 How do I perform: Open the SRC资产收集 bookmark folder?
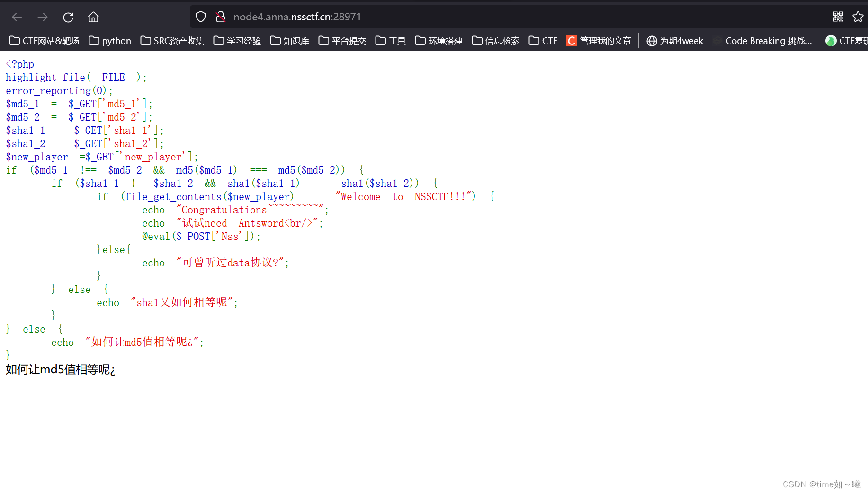tap(172, 41)
